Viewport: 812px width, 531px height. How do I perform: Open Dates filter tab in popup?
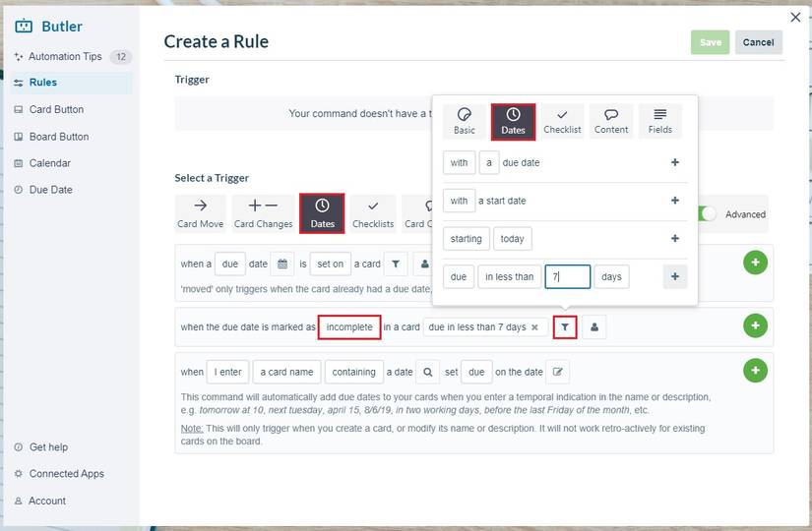click(513, 122)
